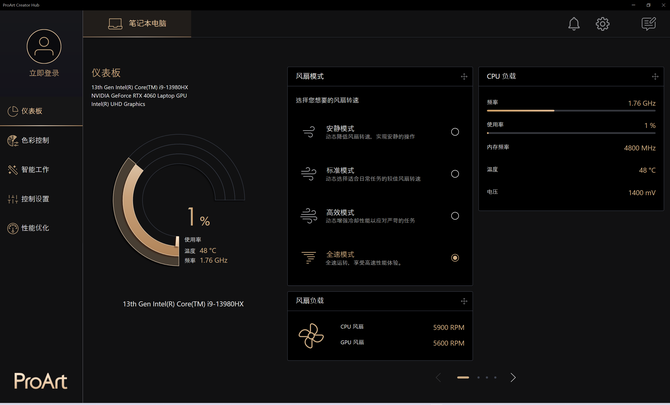The height and width of the screenshot is (405, 670).
Task: Click the CPU 负载 card title
Action: pos(501,76)
